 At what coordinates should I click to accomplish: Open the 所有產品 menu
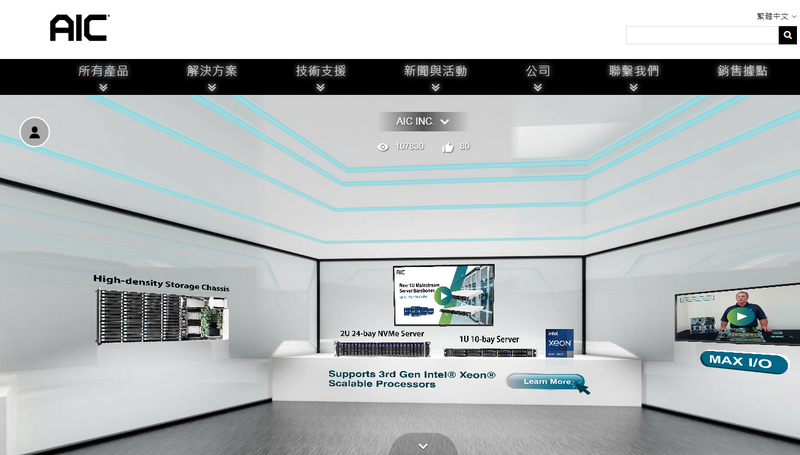[103, 71]
